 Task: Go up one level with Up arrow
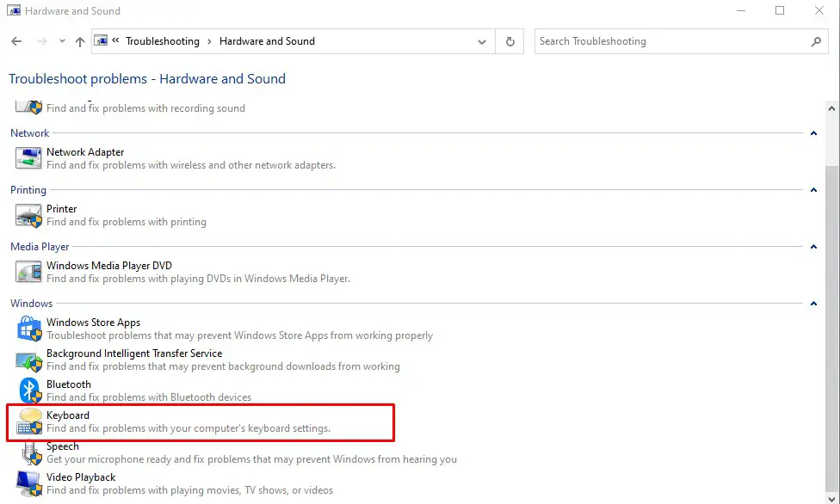click(80, 41)
